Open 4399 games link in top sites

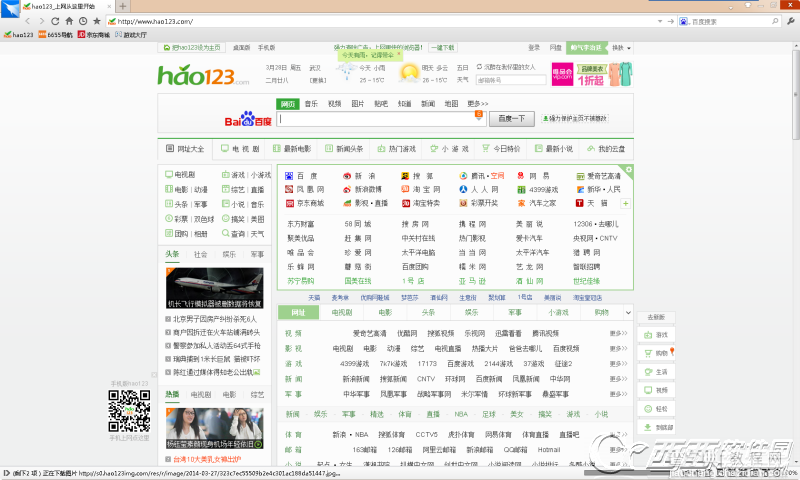click(538, 190)
